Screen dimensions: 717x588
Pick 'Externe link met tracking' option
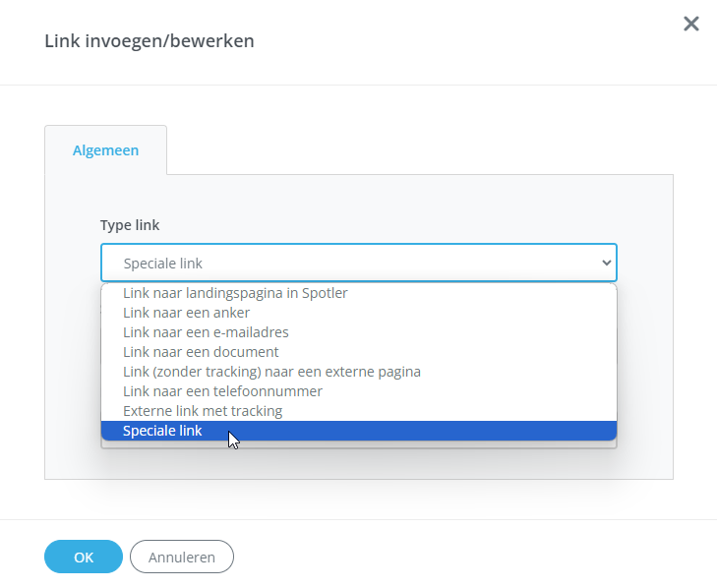point(203,411)
